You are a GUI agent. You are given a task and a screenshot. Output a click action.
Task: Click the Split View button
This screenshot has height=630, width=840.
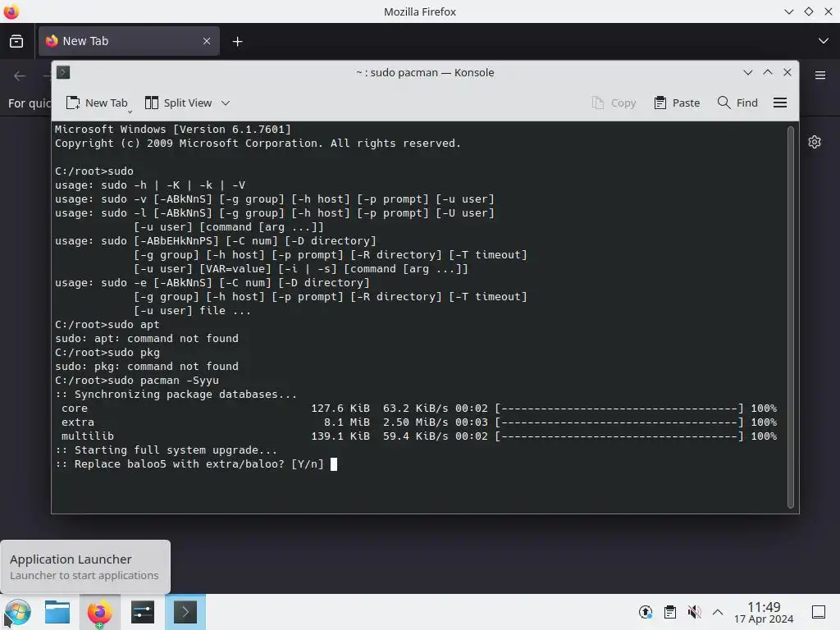point(179,103)
